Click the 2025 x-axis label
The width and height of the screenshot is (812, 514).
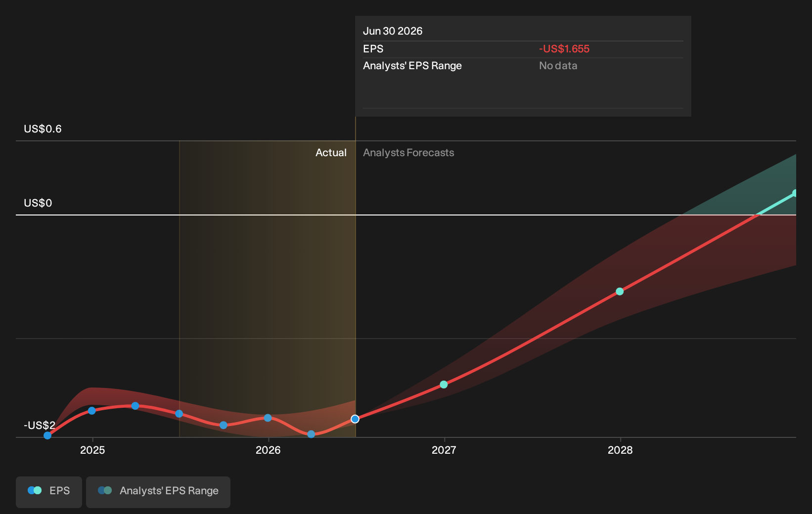(92, 450)
